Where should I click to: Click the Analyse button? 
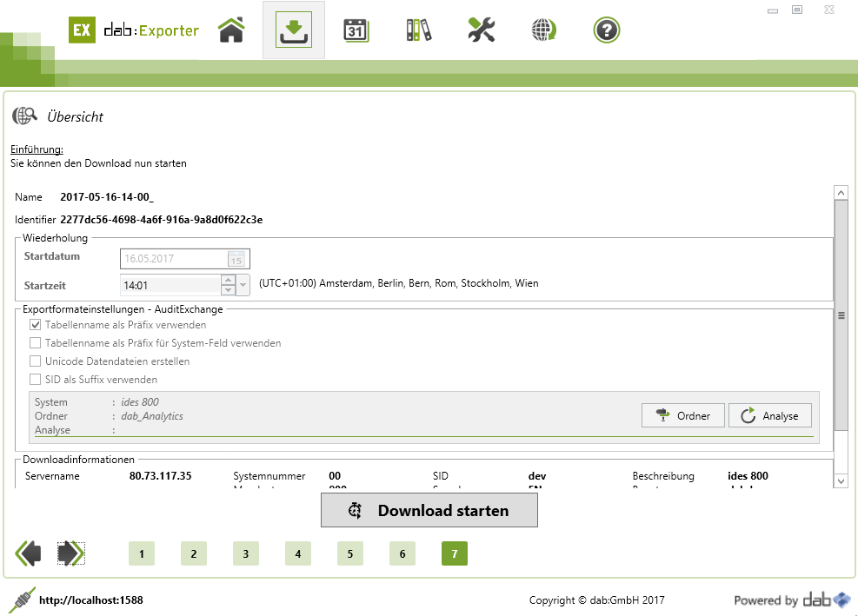[770, 416]
